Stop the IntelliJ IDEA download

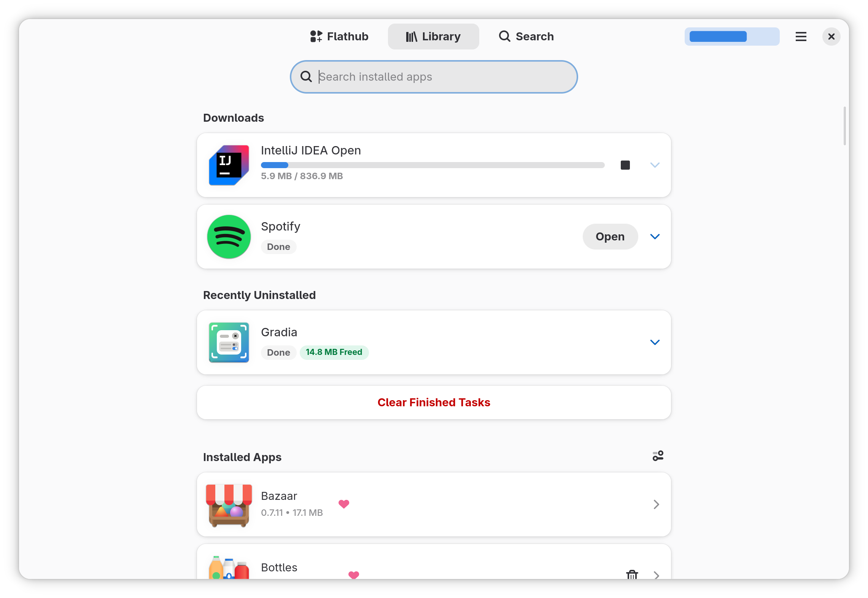tap(625, 165)
